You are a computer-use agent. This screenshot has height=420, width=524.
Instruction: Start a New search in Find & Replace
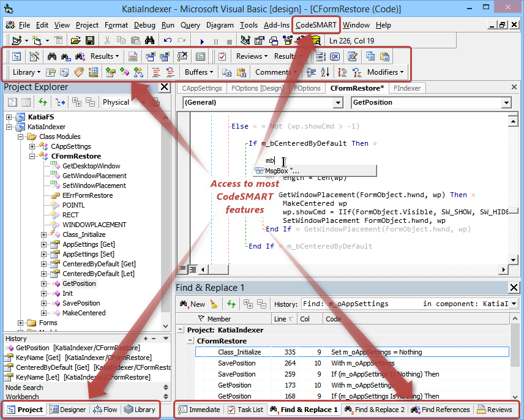[198, 304]
